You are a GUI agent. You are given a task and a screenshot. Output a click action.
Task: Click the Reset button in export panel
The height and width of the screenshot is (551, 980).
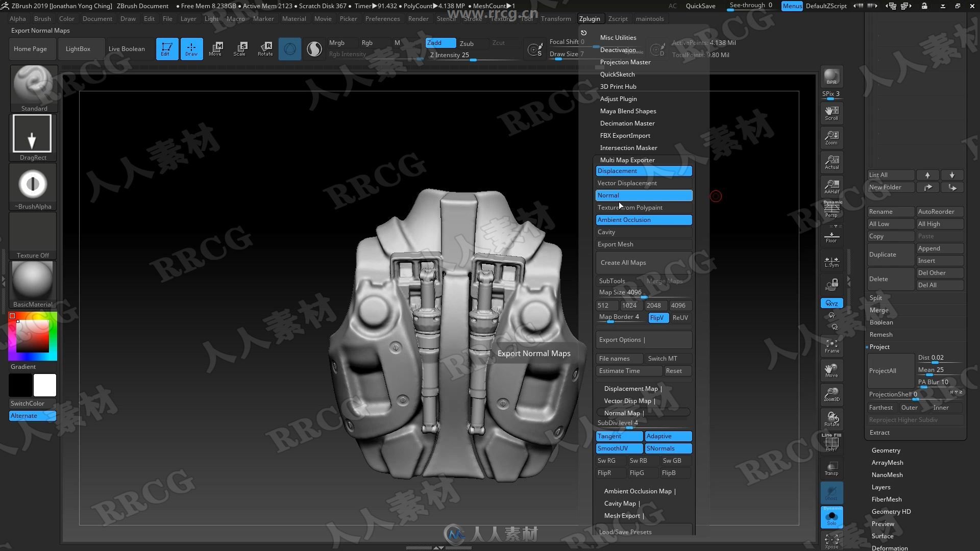point(674,371)
